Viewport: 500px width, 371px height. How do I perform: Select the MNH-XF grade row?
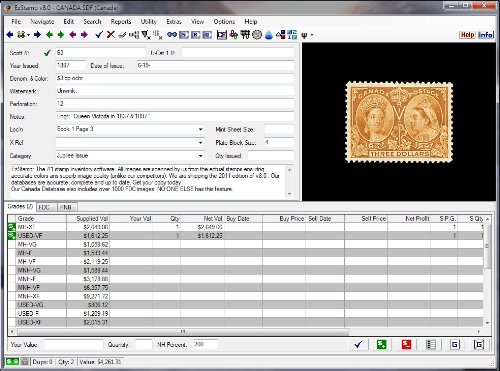click(245, 296)
